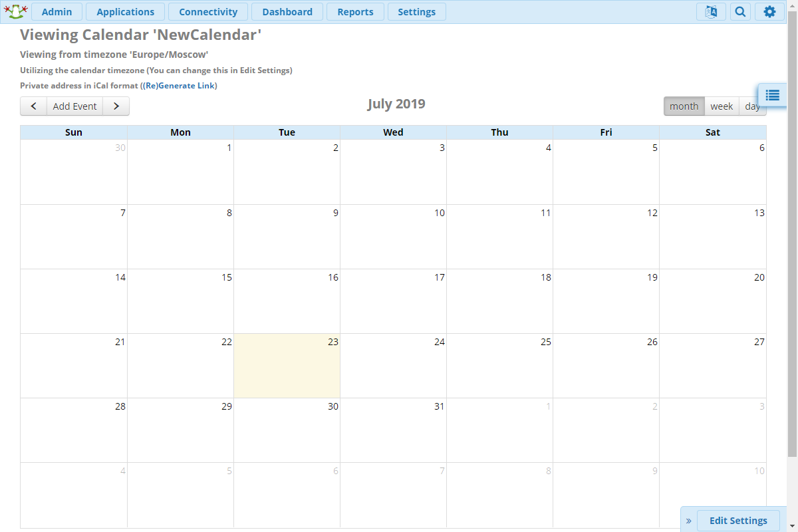This screenshot has height=532, width=798.
Task: Switch calendar to day view
Action: point(752,106)
